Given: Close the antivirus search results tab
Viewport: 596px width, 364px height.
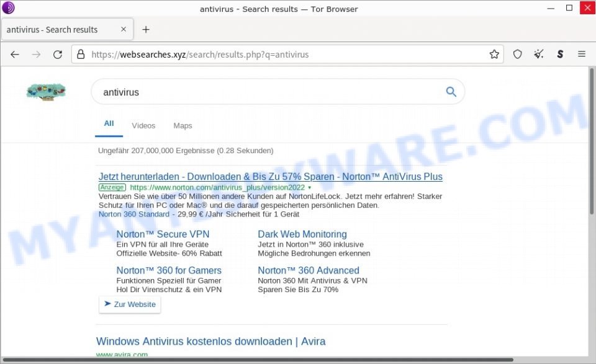Looking at the screenshot, I should (124, 29).
